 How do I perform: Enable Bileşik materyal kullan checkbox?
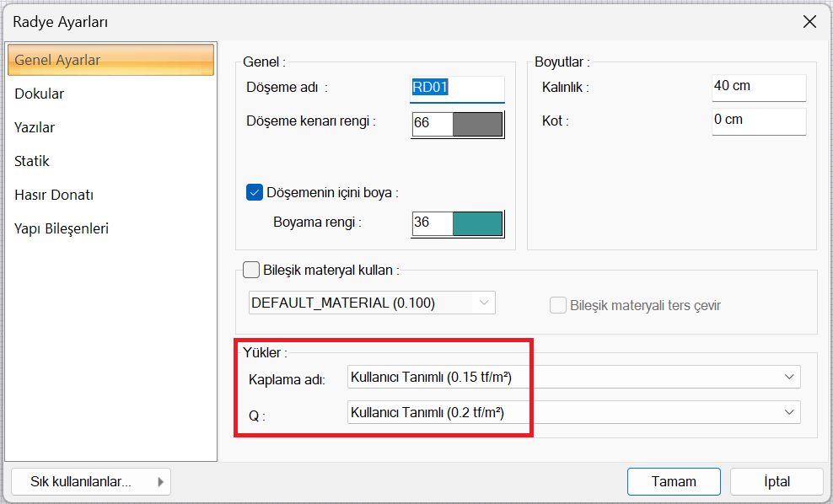251,271
